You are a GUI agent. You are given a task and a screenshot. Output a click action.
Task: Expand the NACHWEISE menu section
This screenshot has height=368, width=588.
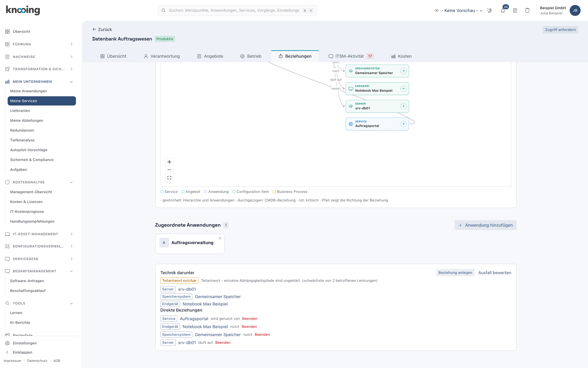[39, 57]
